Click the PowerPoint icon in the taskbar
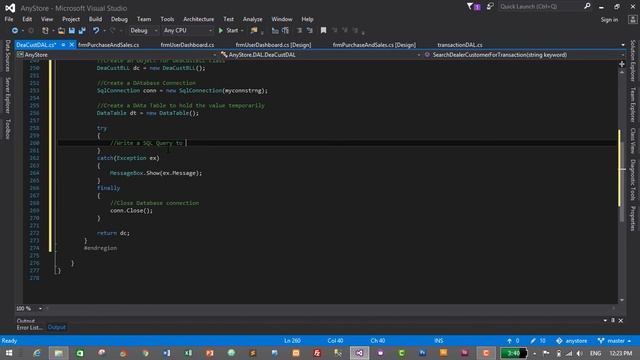Screen dimensions: 640x360 [210, 353]
